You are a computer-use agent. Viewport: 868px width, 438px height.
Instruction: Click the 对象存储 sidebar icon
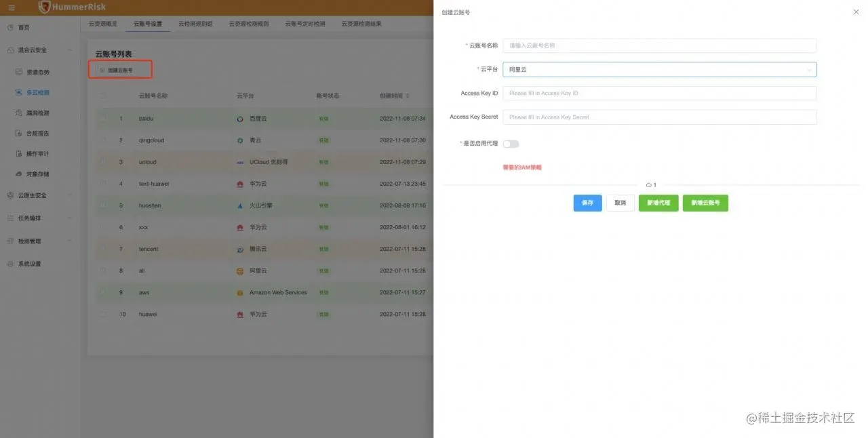point(19,174)
